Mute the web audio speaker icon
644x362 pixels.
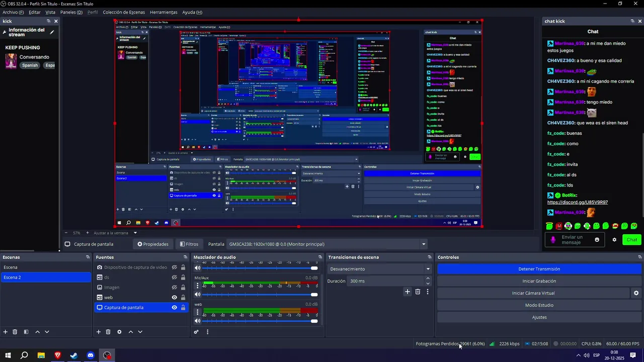click(197, 321)
